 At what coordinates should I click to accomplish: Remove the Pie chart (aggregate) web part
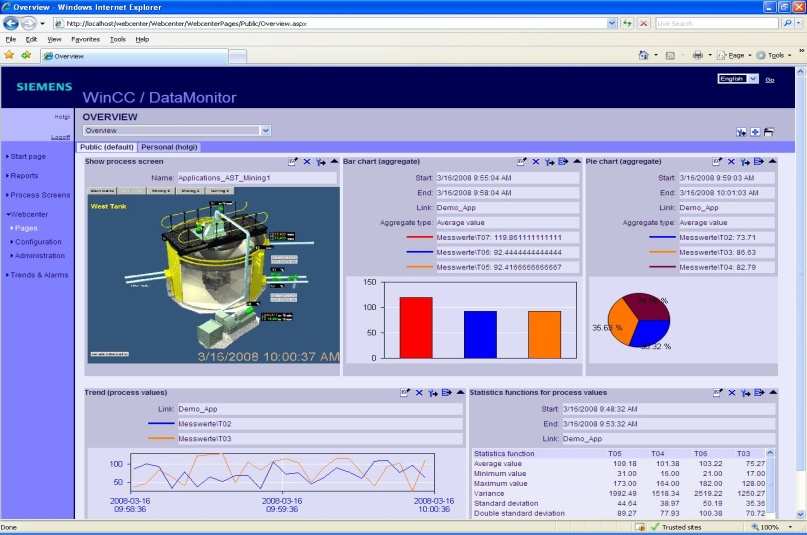click(x=731, y=162)
